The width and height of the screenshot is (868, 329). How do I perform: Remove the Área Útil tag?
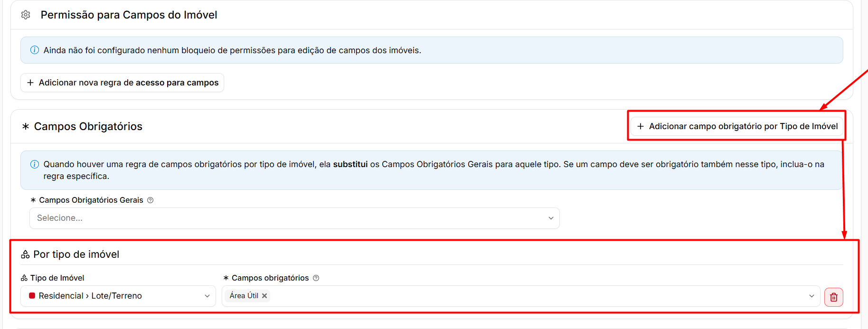[x=264, y=296]
